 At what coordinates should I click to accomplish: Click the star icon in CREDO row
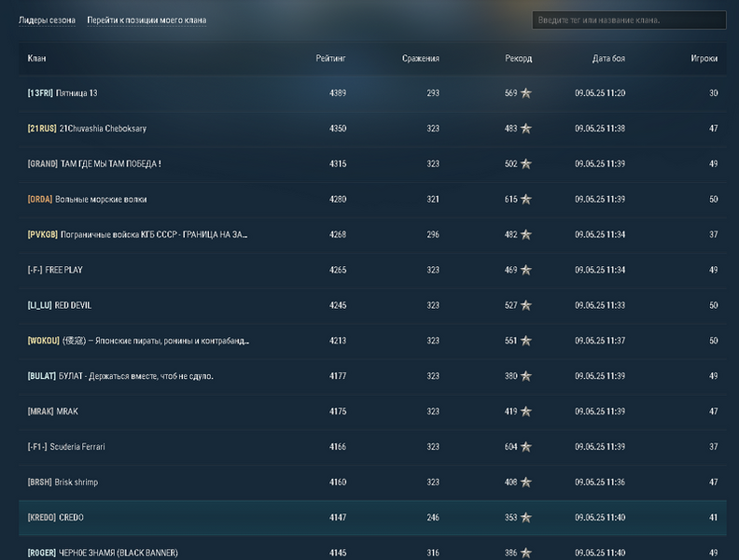(x=526, y=518)
